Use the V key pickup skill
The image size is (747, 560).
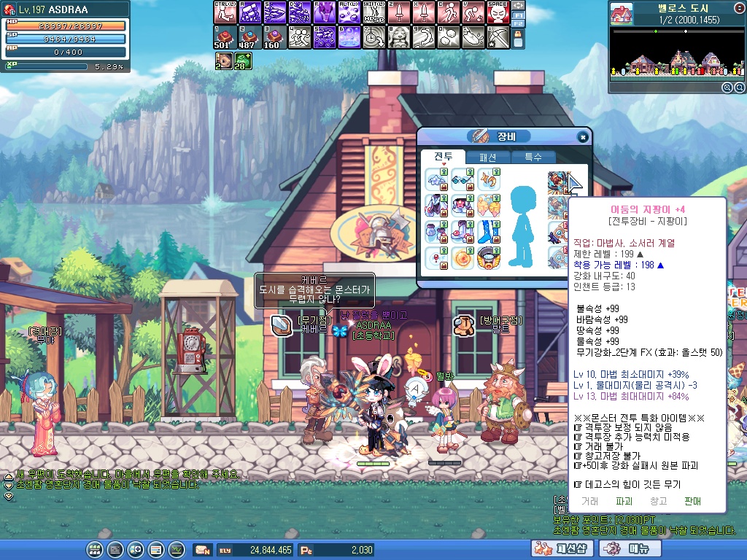pyautogui.click(x=473, y=12)
